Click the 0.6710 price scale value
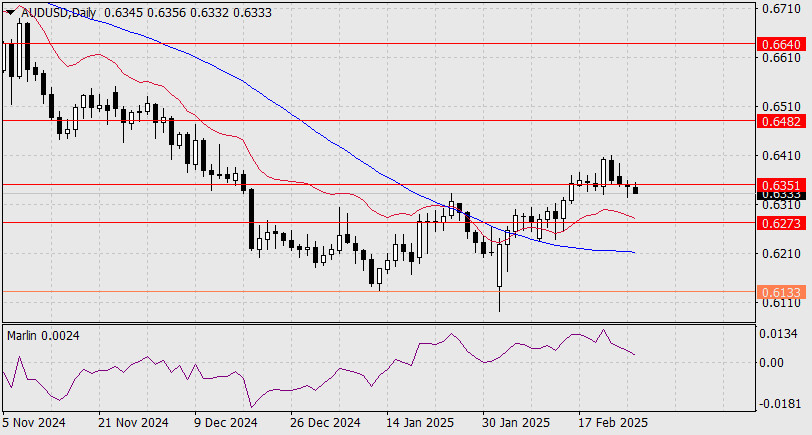 coord(780,9)
